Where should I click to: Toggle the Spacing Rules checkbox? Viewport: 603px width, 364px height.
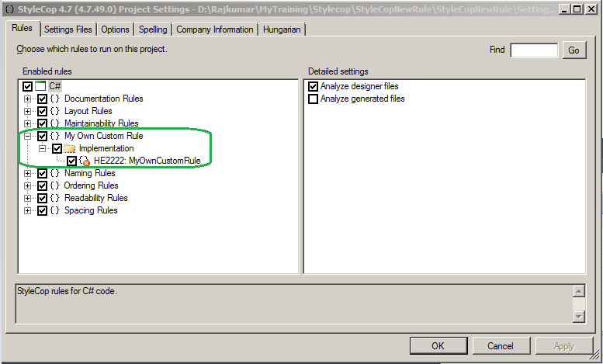(x=43, y=210)
